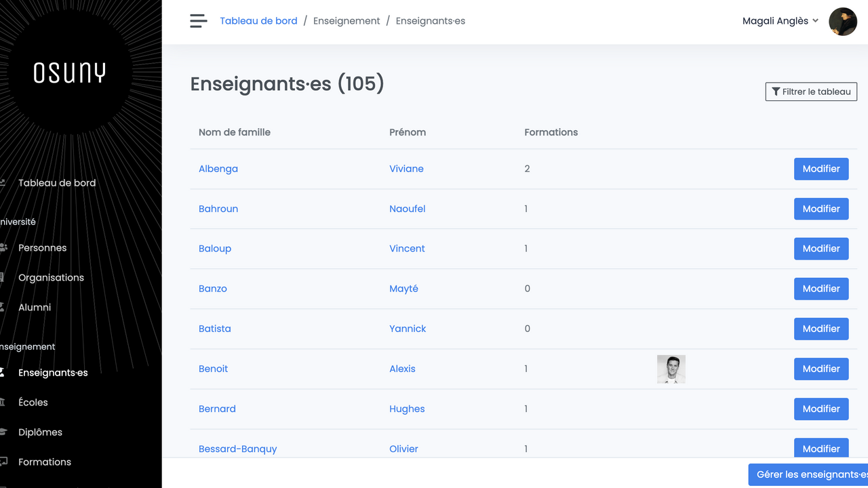This screenshot has height=488, width=868.
Task: Open the user avatar in header
Action: (x=843, y=22)
